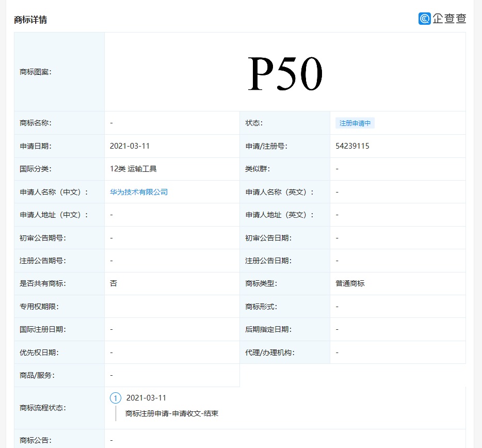The height and width of the screenshot is (448, 482).
Task: Click the 优先权日期: label
Action: [x=39, y=353]
